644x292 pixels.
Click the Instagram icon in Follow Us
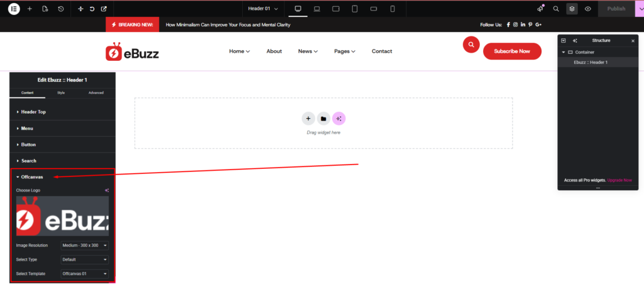click(x=516, y=24)
